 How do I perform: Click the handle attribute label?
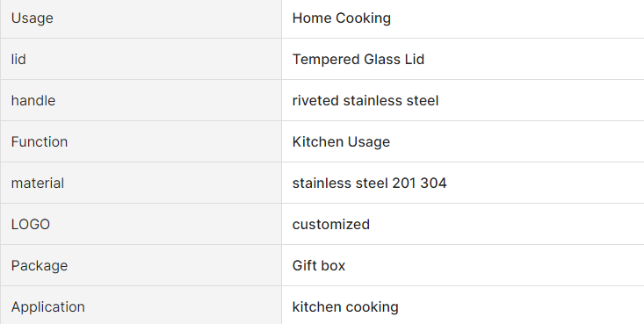(x=33, y=101)
